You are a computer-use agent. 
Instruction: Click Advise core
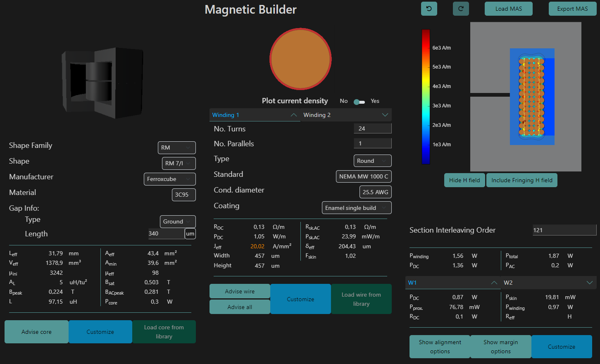[x=36, y=332]
